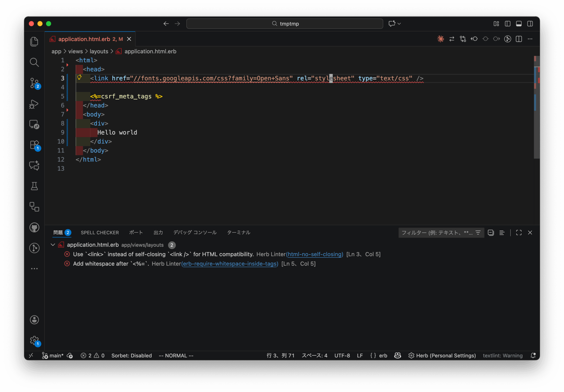564x392 pixels.
Task: Click the lightbulb quick fix icon
Action: click(x=79, y=77)
